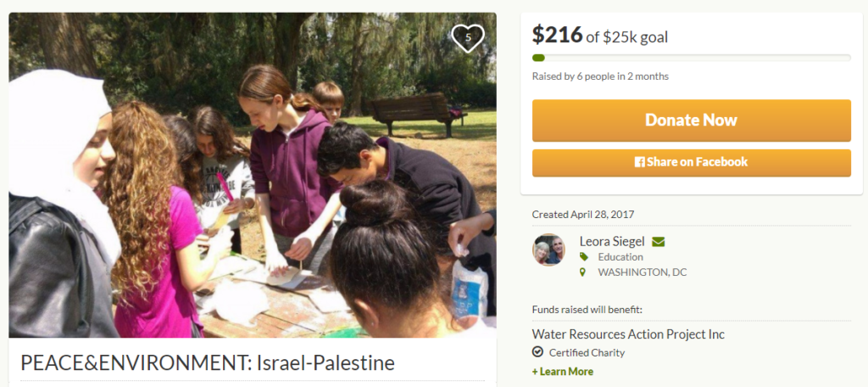Open Leora Siegel's profile picture
Image resolution: width=868 pixels, height=387 pixels.
(x=548, y=250)
